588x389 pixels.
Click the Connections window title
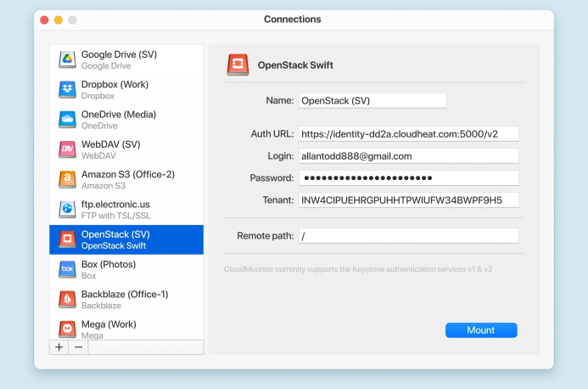293,20
